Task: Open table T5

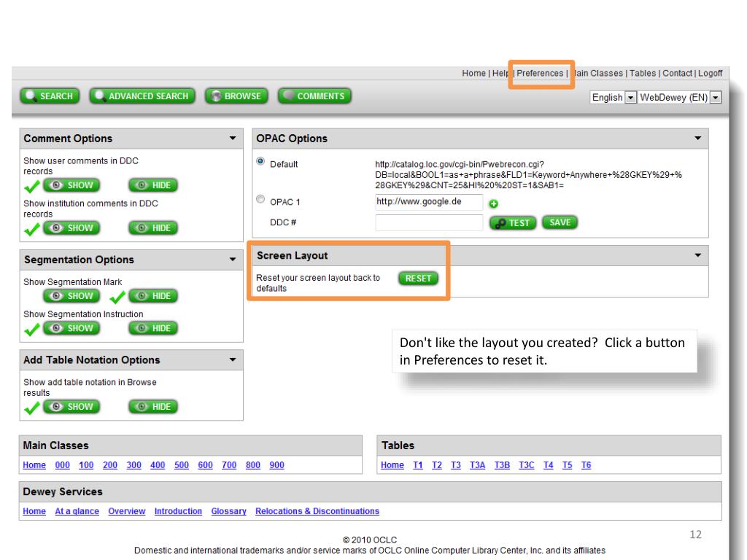Action: (x=567, y=464)
